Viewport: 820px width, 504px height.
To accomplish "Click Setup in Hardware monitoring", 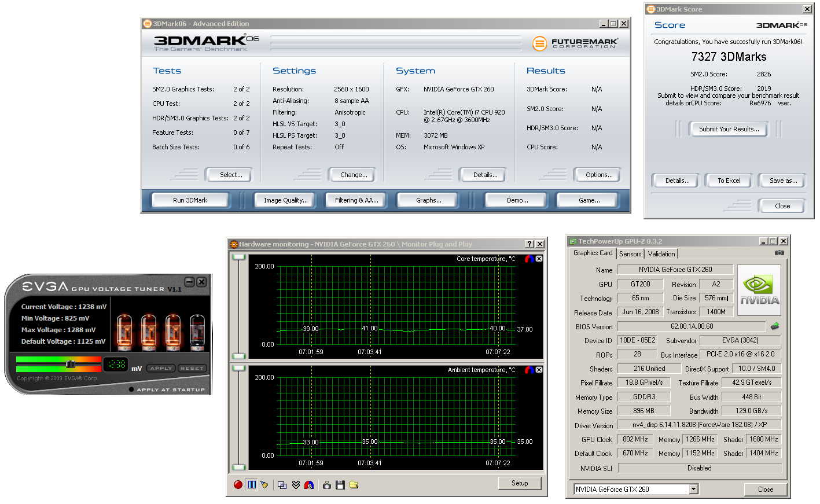I will tap(520, 483).
